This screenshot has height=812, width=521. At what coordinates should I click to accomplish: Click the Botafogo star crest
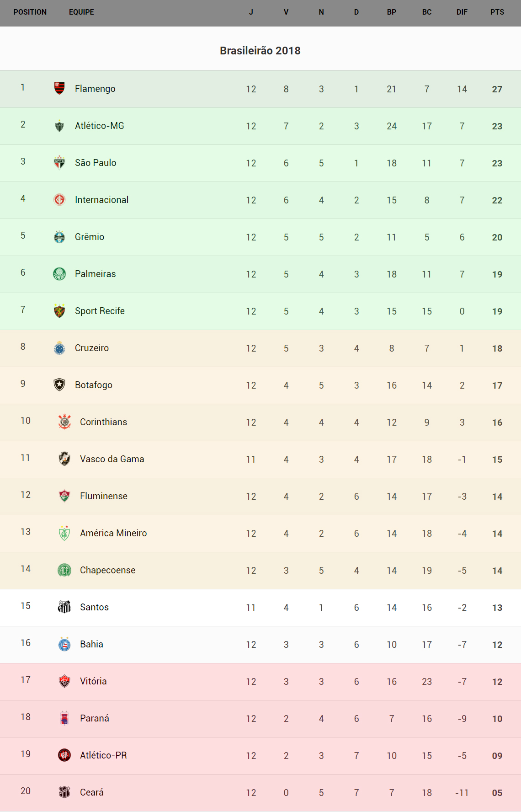(59, 385)
